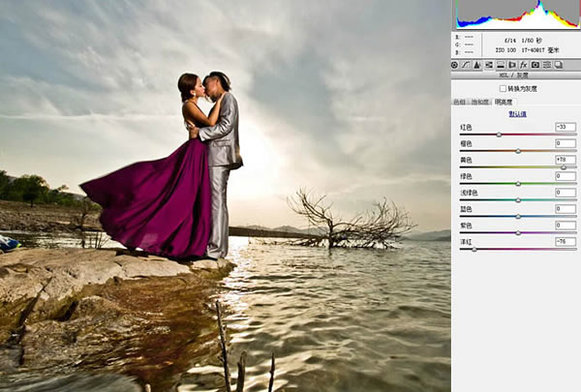This screenshot has width=581, height=392.
Task: Click the 黄色 slider handle
Action: 564,167
